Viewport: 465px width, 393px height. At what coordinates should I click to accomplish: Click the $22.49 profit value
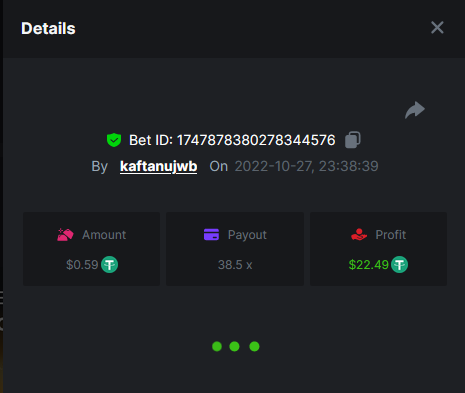(x=369, y=265)
